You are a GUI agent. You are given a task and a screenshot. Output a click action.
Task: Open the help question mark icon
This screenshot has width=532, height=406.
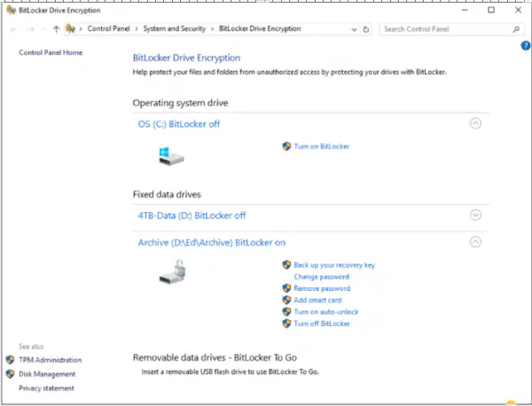526,45
